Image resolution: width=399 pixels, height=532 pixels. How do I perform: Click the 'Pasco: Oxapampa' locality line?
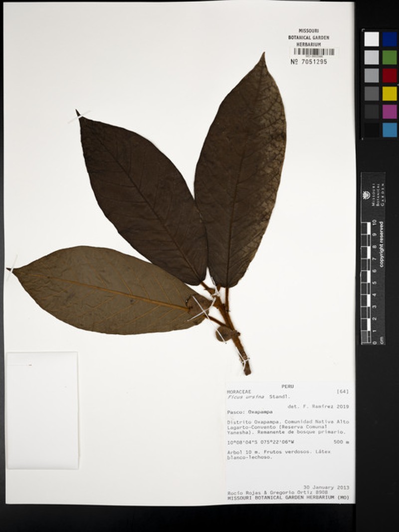[249, 412]
